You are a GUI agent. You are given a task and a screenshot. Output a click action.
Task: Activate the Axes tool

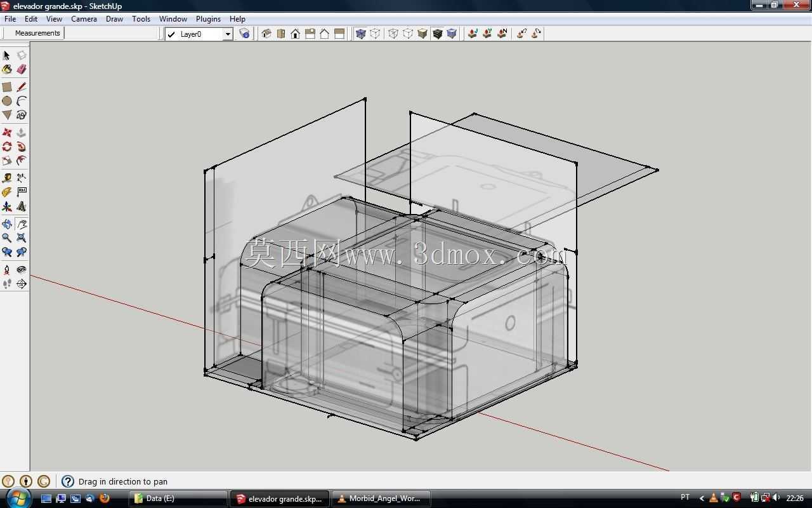pyautogui.click(x=7, y=206)
